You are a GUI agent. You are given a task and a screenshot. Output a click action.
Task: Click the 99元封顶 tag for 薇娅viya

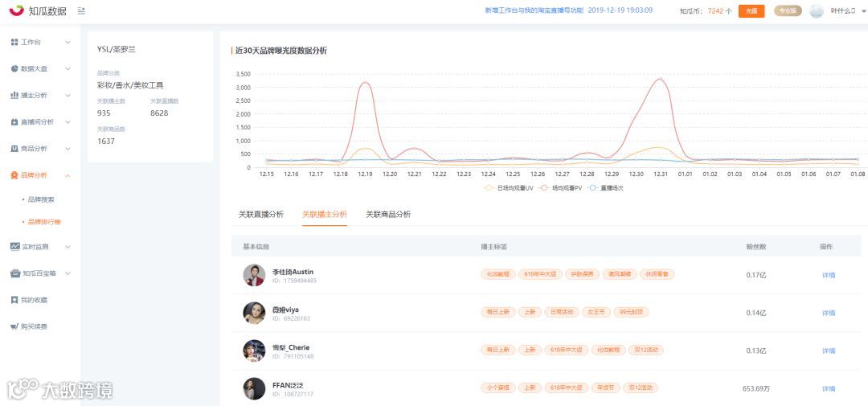click(631, 312)
